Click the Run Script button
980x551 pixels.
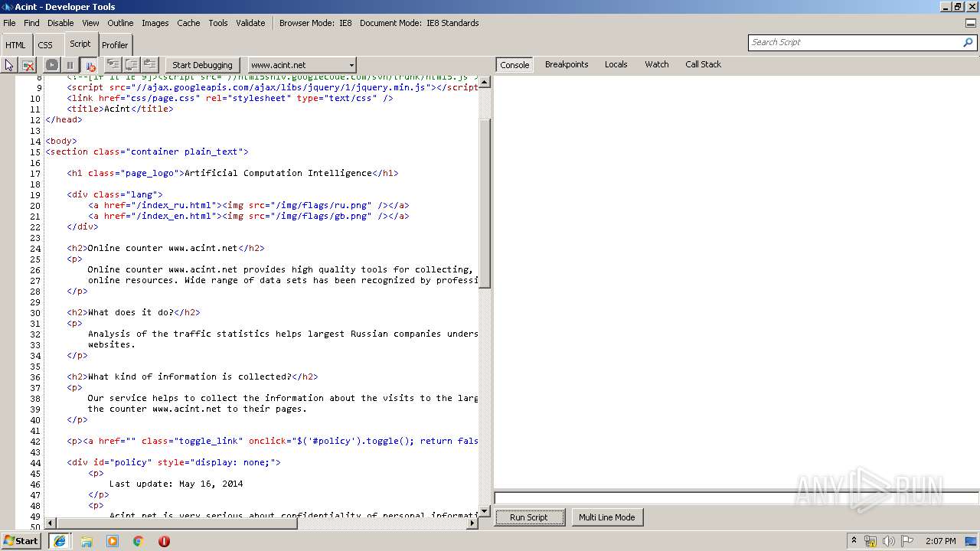point(529,517)
